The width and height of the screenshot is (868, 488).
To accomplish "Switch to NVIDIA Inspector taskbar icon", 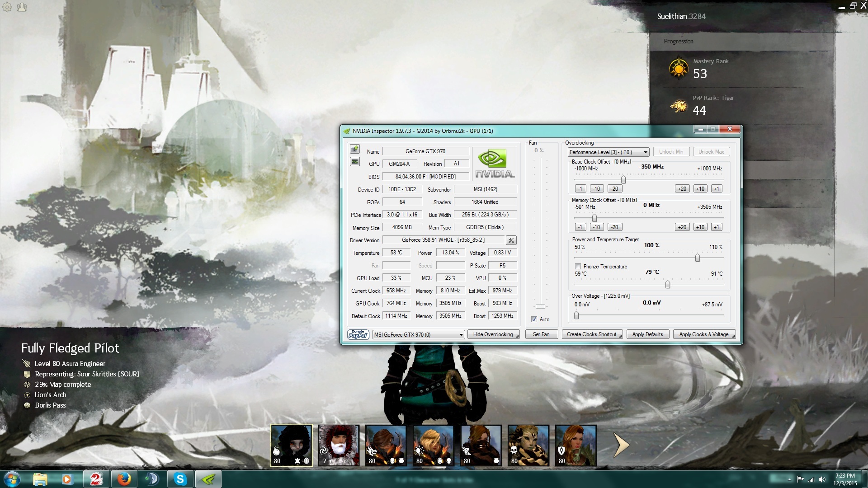I will point(208,479).
